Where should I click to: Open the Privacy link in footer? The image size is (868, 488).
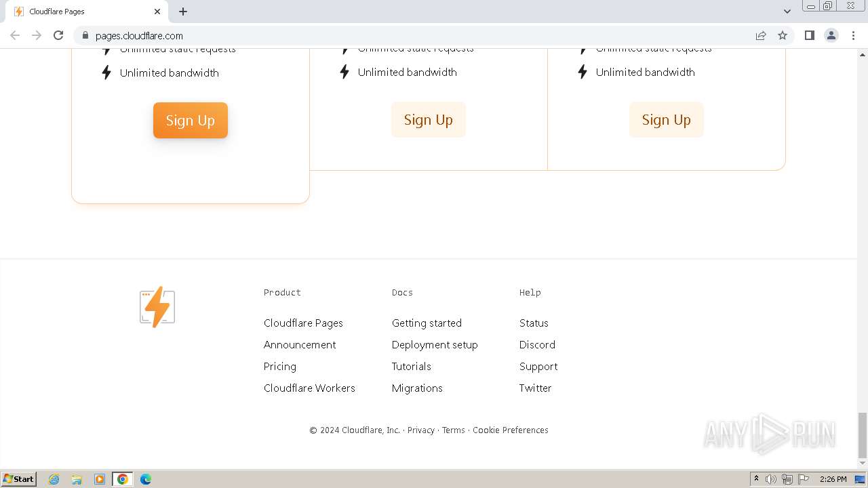tap(421, 430)
